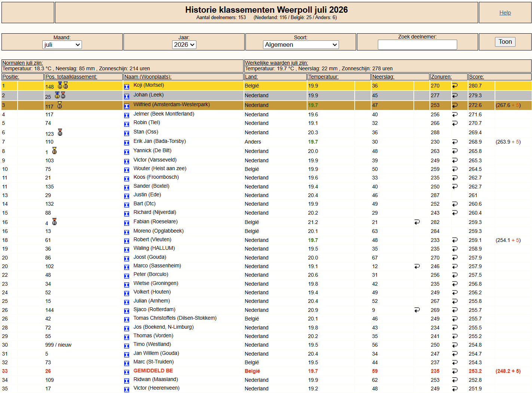Click blue info icon for Wouter (Heist aan zee)

(x=126, y=170)
